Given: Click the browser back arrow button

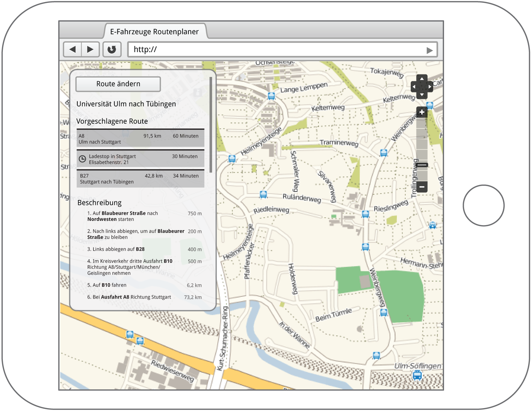Looking at the screenshot, I should 73,49.
